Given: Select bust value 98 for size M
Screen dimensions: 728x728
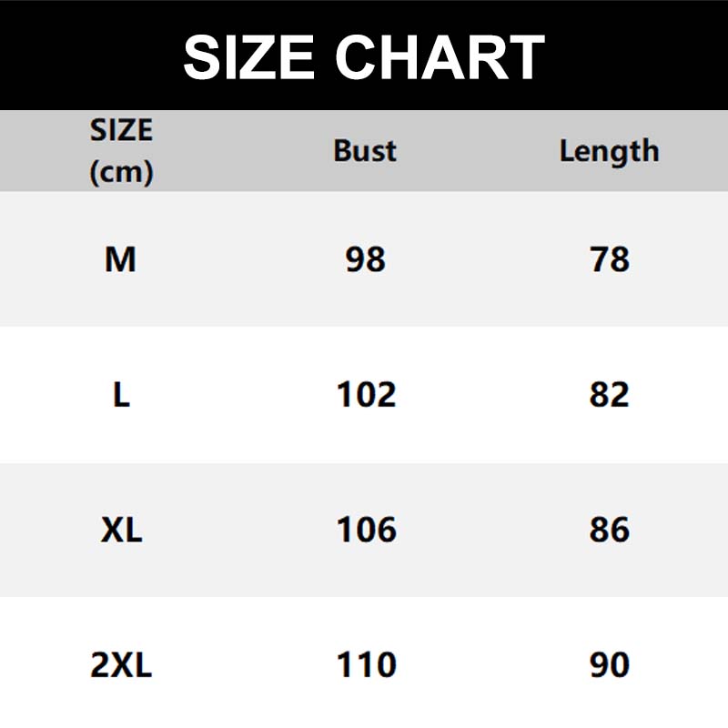Looking at the screenshot, I should pyautogui.click(x=366, y=260).
